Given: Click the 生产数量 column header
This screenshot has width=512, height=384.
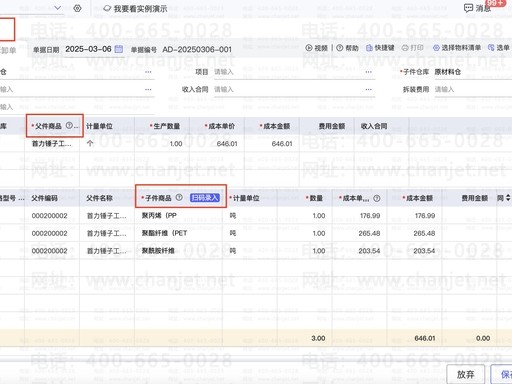Looking at the screenshot, I should 166,126.
